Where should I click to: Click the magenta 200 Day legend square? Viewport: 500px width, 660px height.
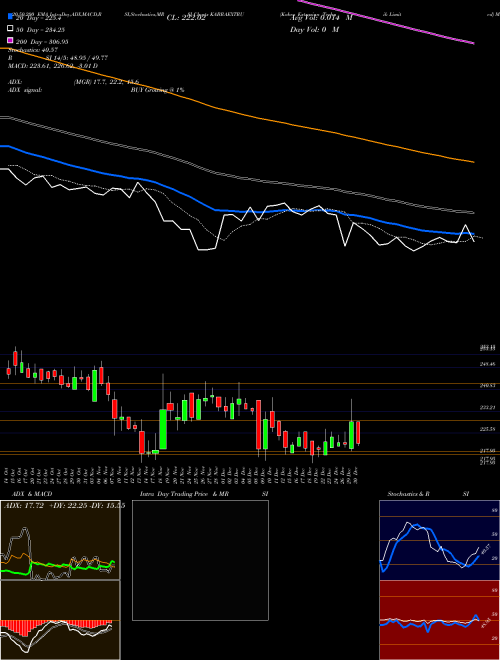coord(10,41)
